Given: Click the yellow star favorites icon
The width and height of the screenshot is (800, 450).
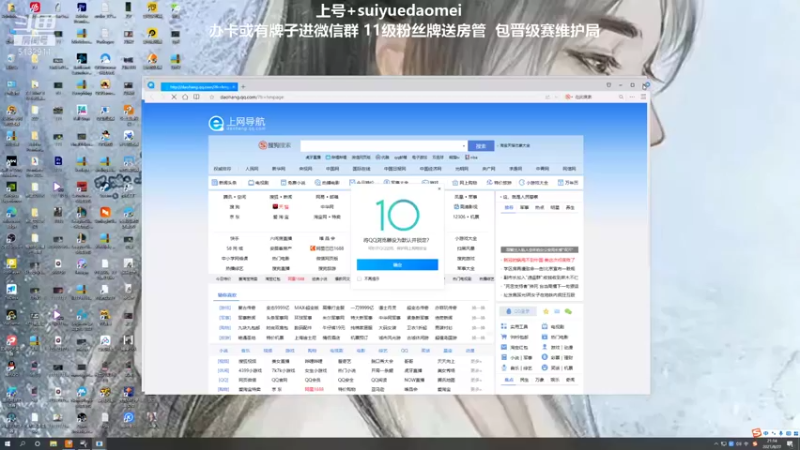Looking at the screenshot, I should point(546,311).
